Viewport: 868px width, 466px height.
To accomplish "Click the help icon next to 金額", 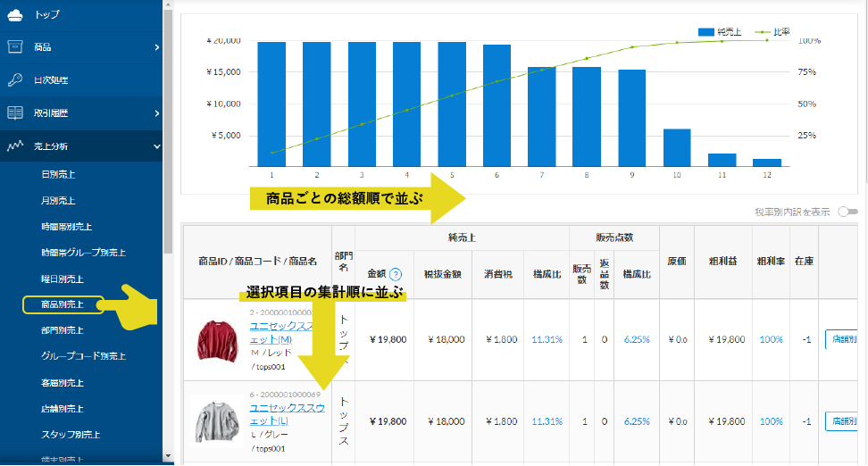I will pyautogui.click(x=396, y=274).
